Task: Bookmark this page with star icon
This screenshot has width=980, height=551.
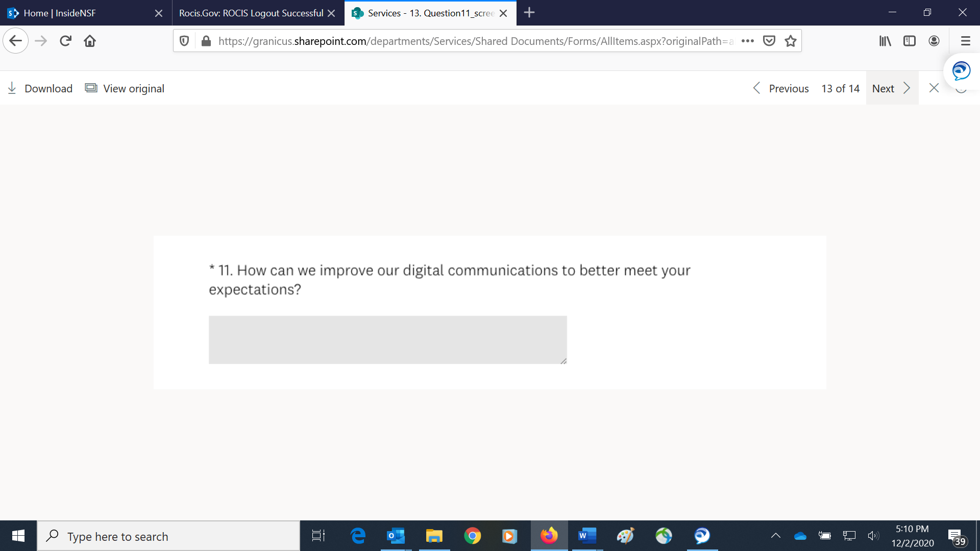Action: tap(790, 41)
